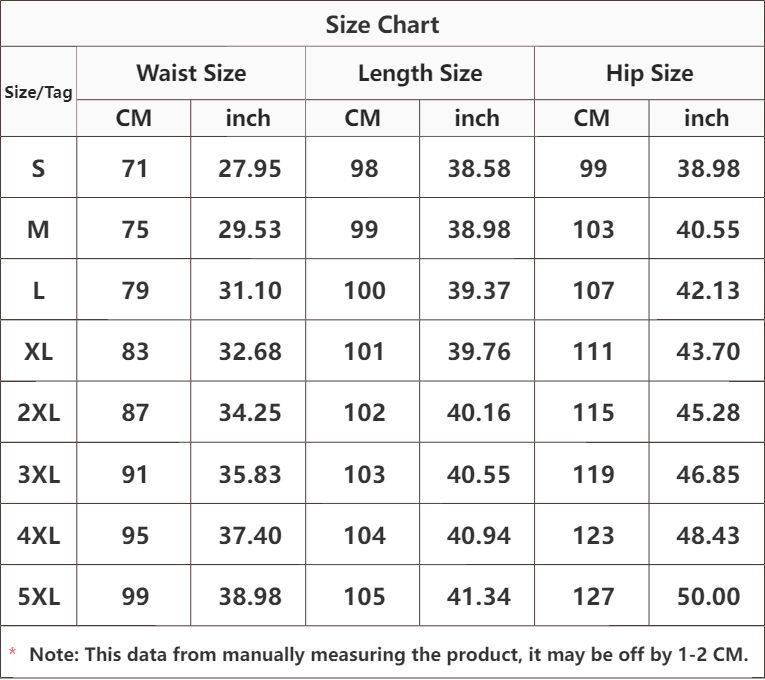Select the 41.34 inch length cell
The height and width of the screenshot is (680, 765).
tap(478, 597)
